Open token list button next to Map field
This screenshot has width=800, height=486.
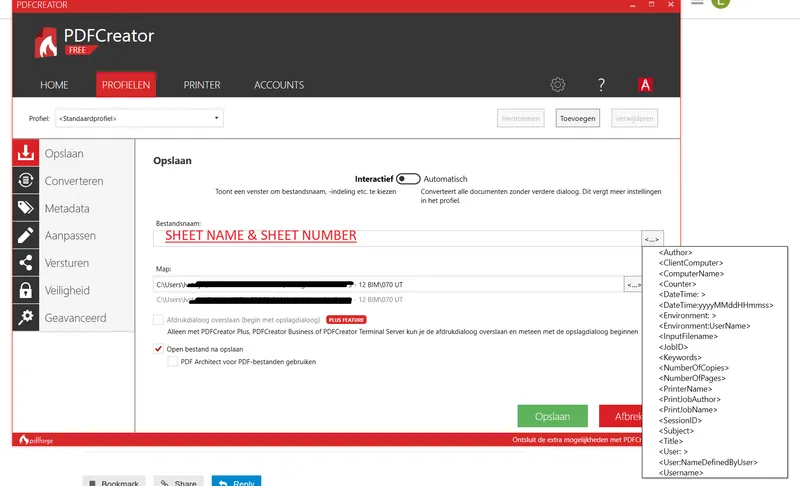point(633,285)
